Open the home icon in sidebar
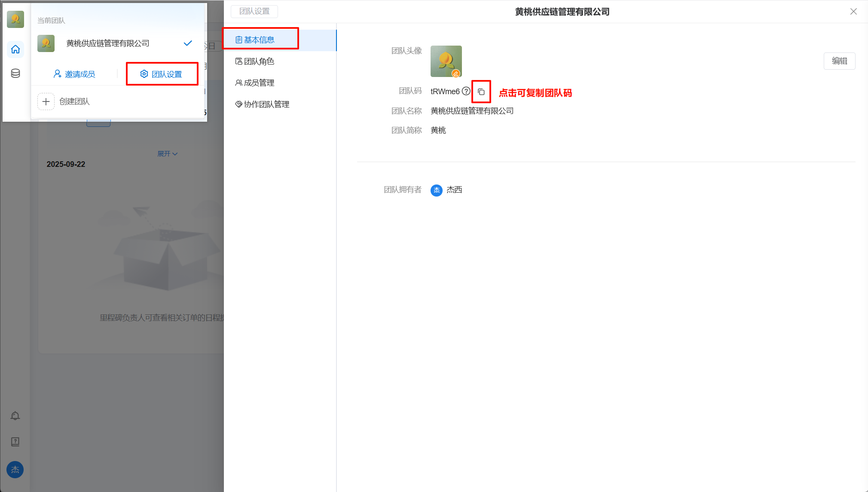The image size is (868, 492). 15,49
